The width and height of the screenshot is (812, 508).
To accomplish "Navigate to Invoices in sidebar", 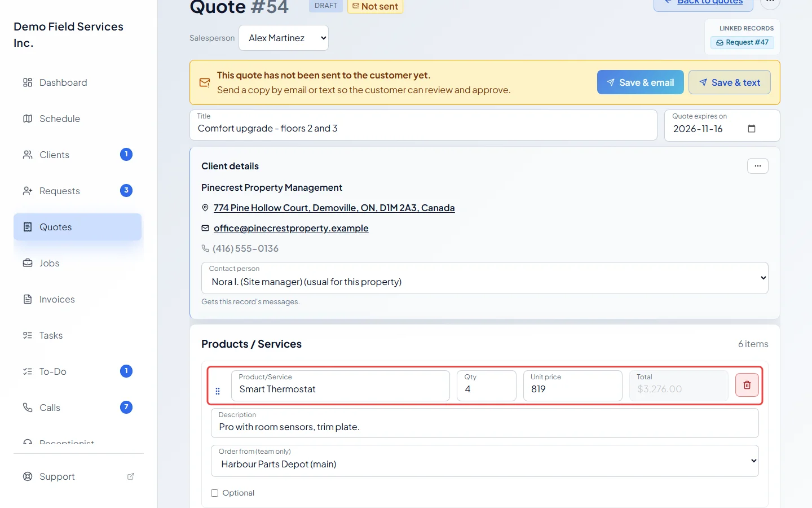I will coord(78,299).
